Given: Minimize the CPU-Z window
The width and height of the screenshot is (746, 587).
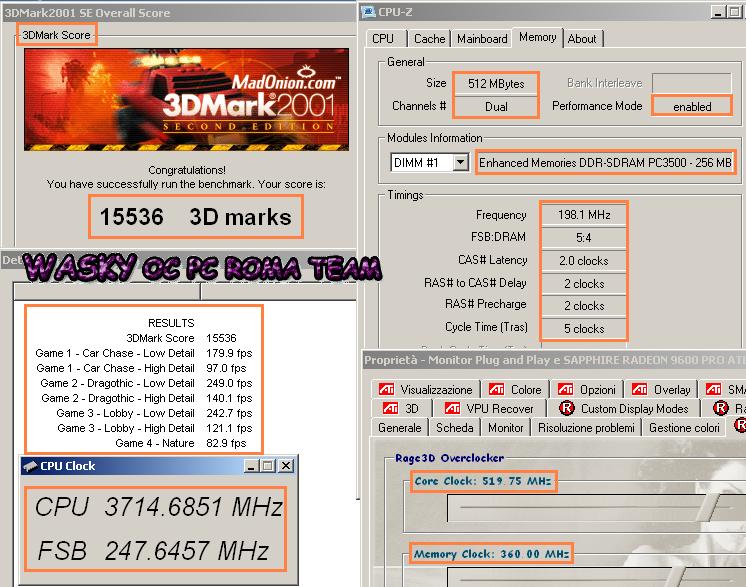Looking at the screenshot, I should point(718,12).
